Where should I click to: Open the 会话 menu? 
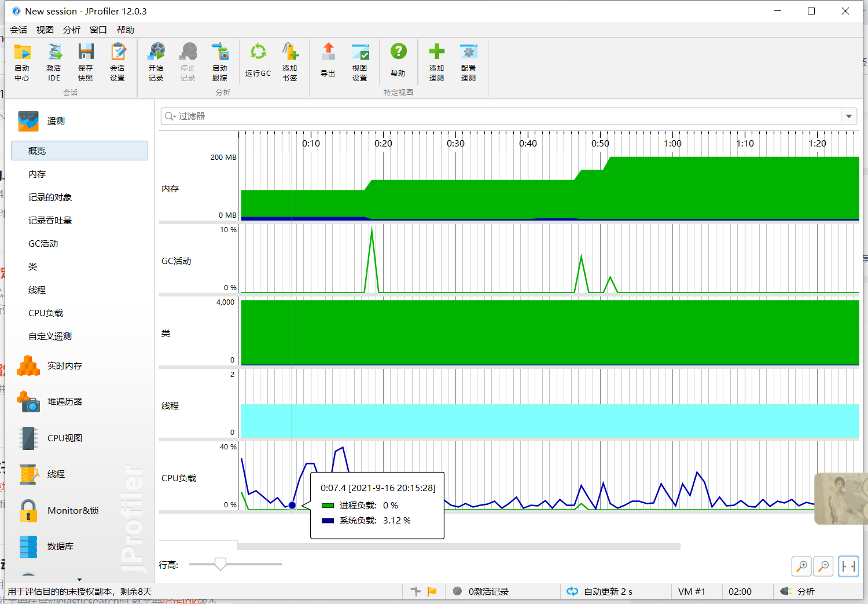coord(19,30)
